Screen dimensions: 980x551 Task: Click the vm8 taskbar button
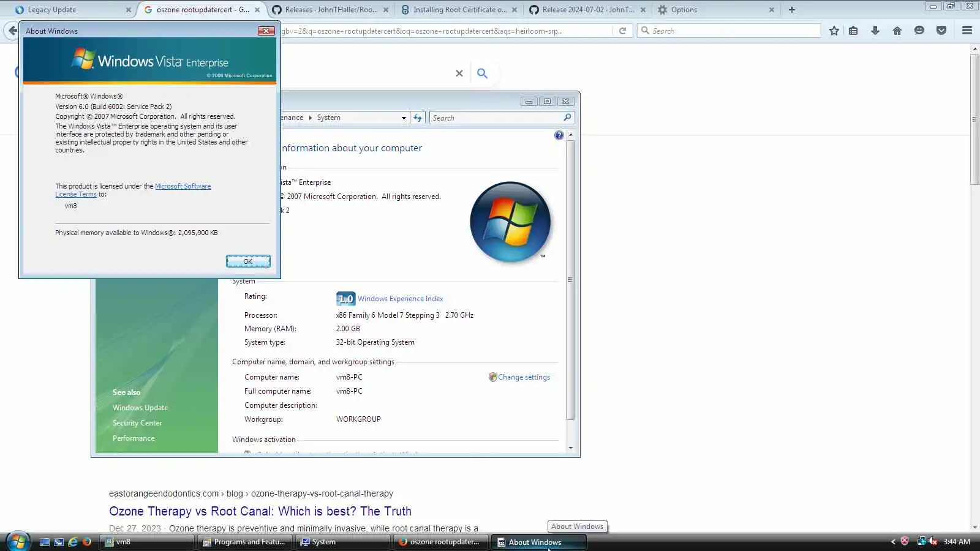click(147, 542)
